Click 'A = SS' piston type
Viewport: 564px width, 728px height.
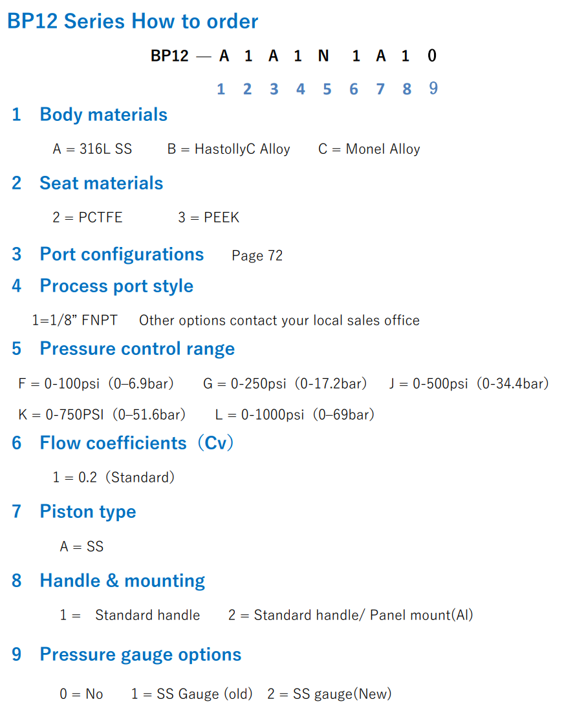click(x=81, y=546)
